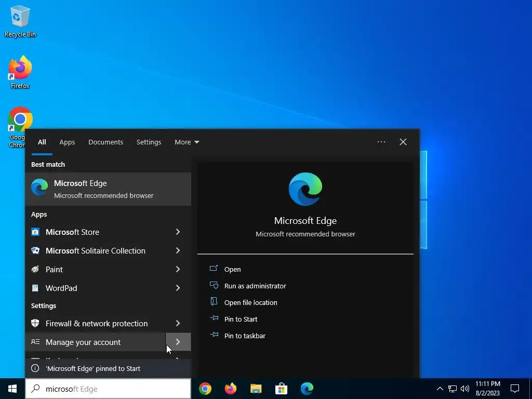532x399 pixels.
Task: Click the Run as administrator shield icon
Action: click(214, 285)
